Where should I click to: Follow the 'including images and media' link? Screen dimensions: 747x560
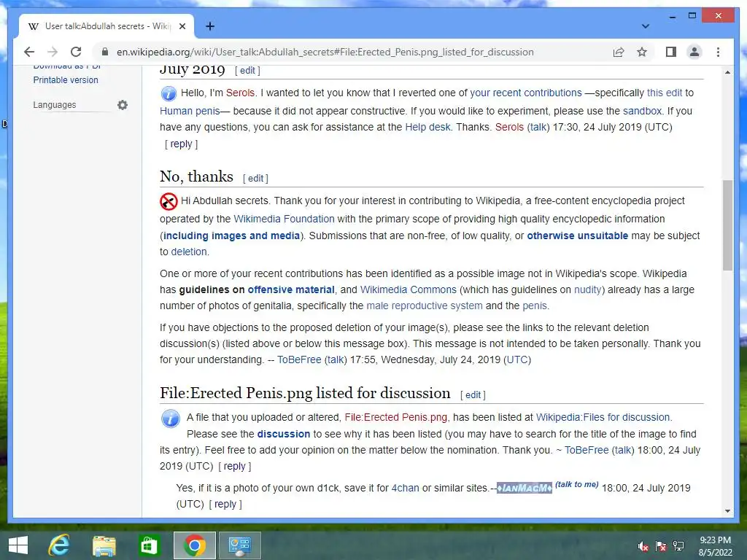(x=231, y=236)
